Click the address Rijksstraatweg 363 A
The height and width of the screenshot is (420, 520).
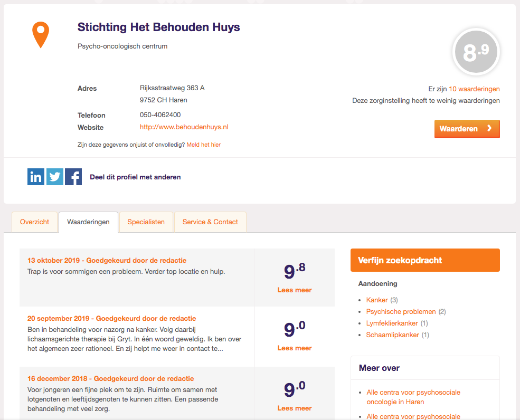(172, 88)
